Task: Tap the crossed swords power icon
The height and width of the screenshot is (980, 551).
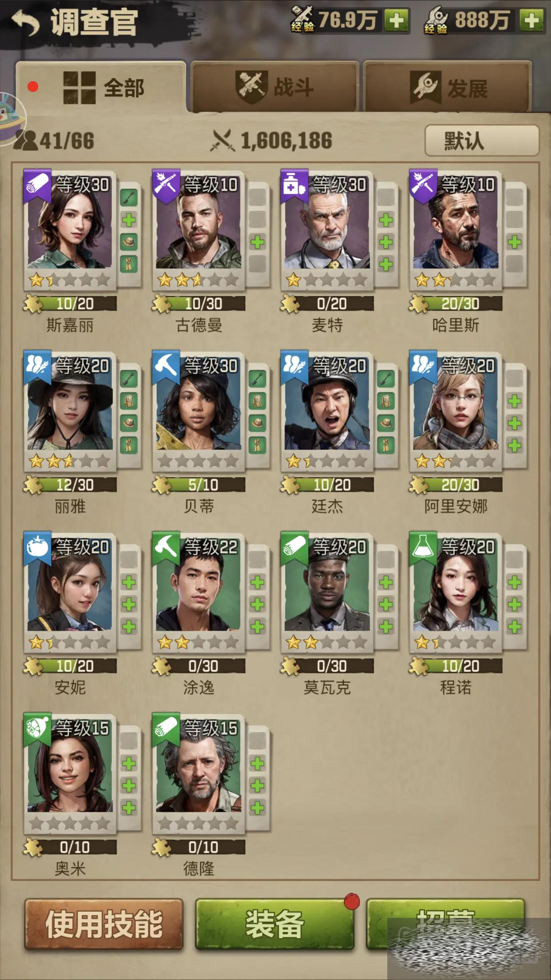Action: pos(223,140)
